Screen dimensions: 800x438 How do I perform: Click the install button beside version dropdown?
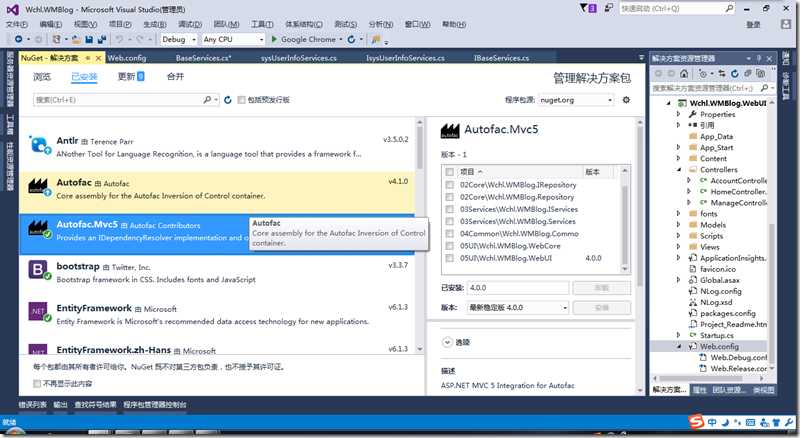tap(602, 308)
